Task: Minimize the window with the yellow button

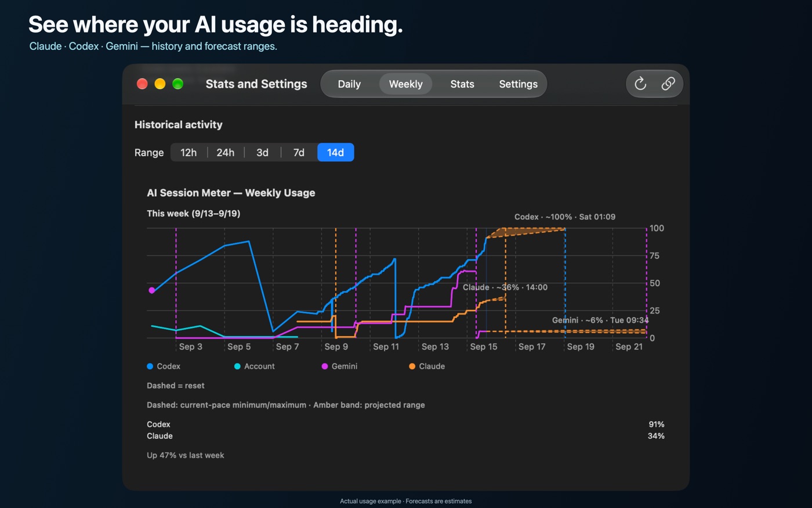Action: pyautogui.click(x=160, y=84)
